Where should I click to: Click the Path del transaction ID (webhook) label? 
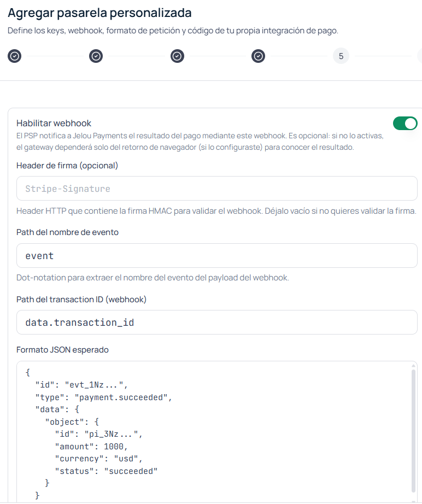click(x=81, y=299)
